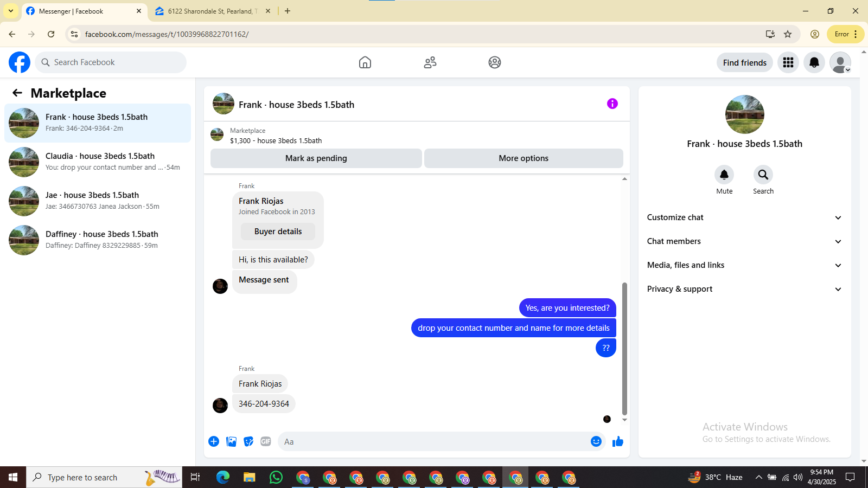Open the Chrome Error menu button
Viewport: 868px width, 488px height.
pyautogui.click(x=845, y=34)
